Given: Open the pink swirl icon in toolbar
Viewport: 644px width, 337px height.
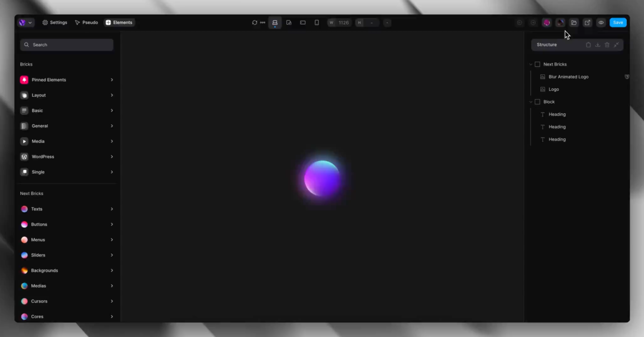Looking at the screenshot, I should [x=547, y=23].
